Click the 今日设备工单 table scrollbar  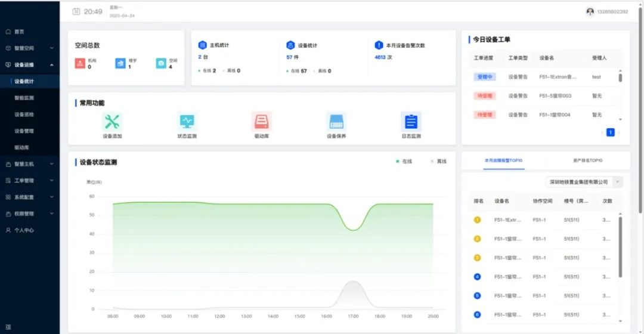[x=620, y=78]
